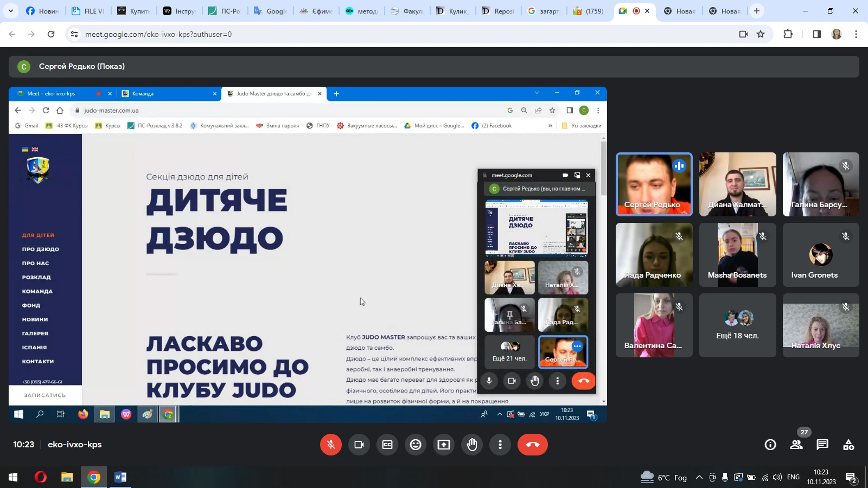Click Усі закладки bookmarks folder
The height and width of the screenshot is (488, 868).
[x=581, y=126]
